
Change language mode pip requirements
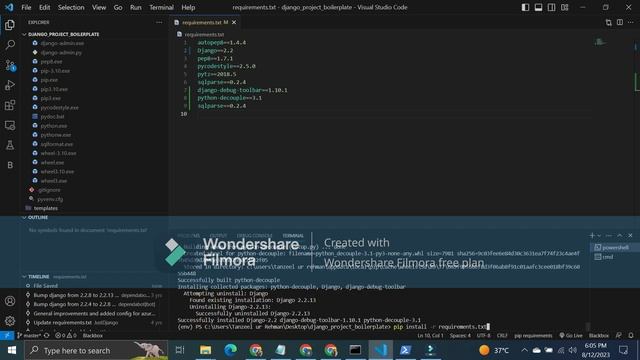[x=533, y=336]
